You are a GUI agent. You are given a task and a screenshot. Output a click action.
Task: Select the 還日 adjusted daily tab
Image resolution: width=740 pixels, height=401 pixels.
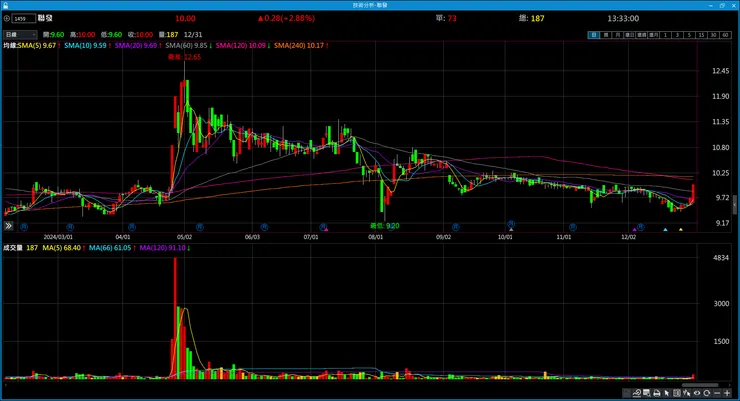(x=630, y=35)
